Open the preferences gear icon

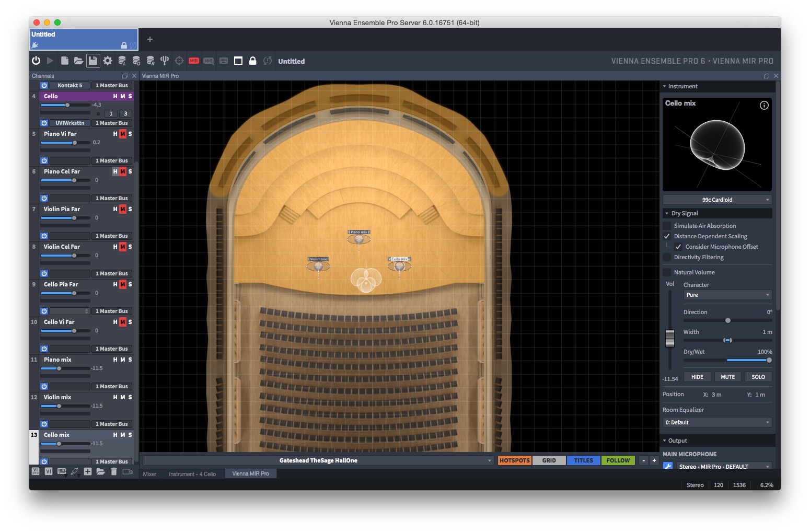[108, 61]
